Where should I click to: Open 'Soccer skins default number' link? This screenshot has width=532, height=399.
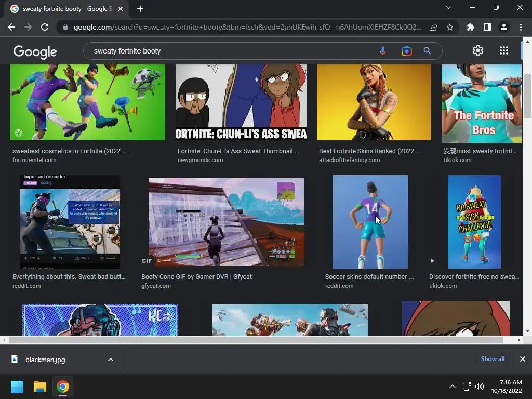point(369,277)
